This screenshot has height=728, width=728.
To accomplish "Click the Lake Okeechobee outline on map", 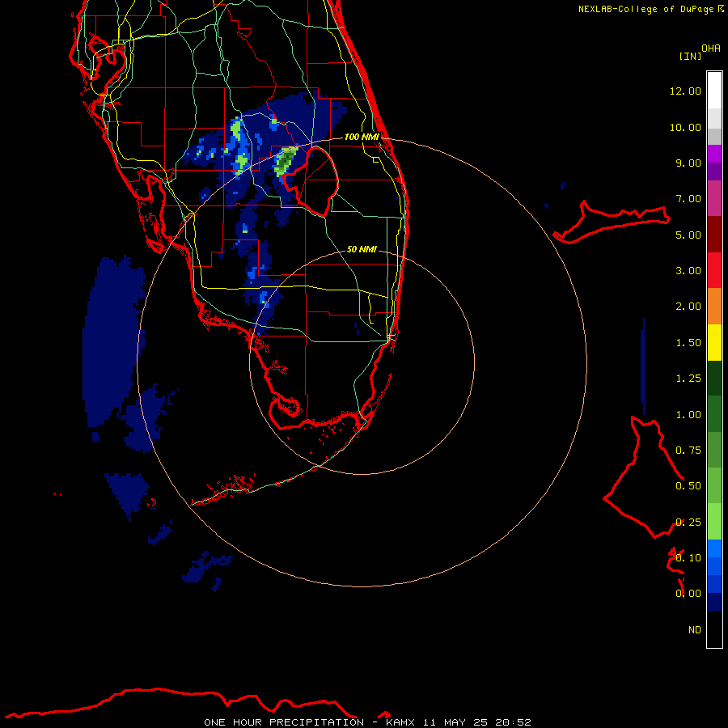I will pyautogui.click(x=310, y=181).
